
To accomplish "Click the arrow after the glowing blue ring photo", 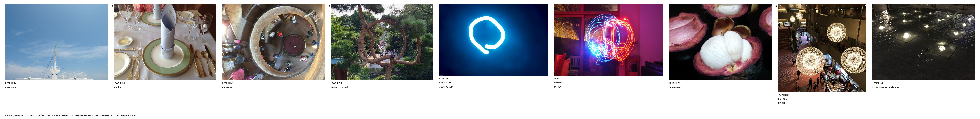I will click(551, 6).
